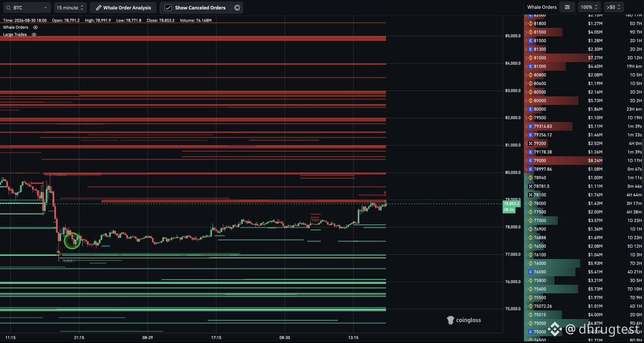The width and height of the screenshot is (644, 343).
Task: Click Binance icon on the $7.27M 81000 row
Action: tap(530, 58)
